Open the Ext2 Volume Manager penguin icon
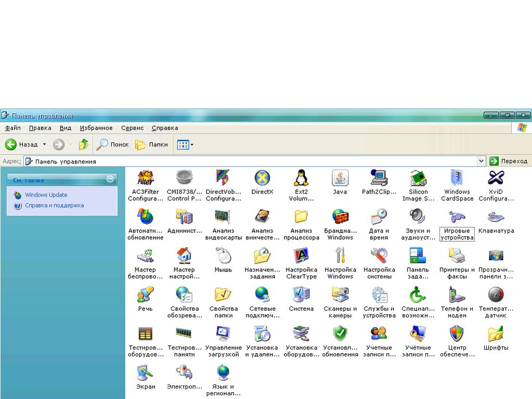This screenshot has width=532, height=399. pyautogui.click(x=301, y=178)
